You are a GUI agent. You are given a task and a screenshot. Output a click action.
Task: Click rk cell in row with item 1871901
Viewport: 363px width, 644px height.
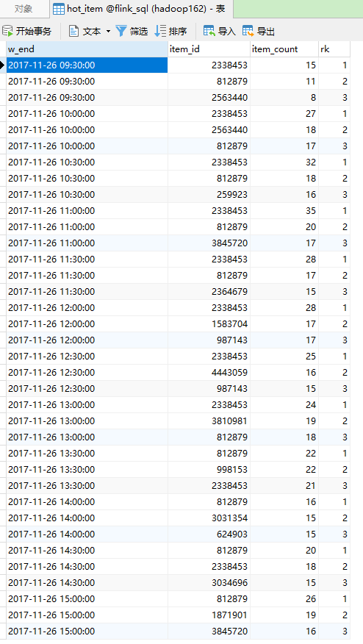pos(334,615)
